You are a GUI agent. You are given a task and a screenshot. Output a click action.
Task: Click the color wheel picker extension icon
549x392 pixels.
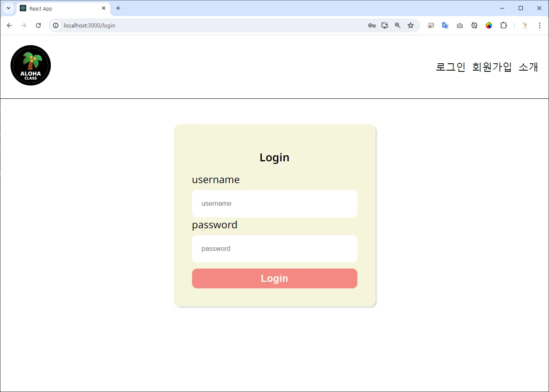489,25
